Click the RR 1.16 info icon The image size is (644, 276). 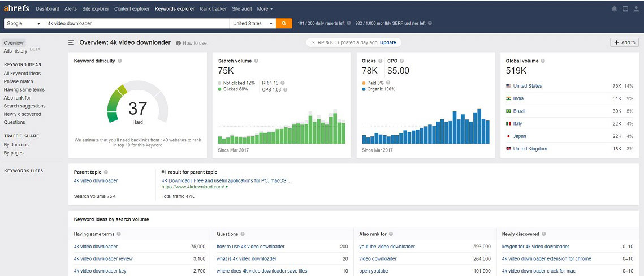pos(283,83)
